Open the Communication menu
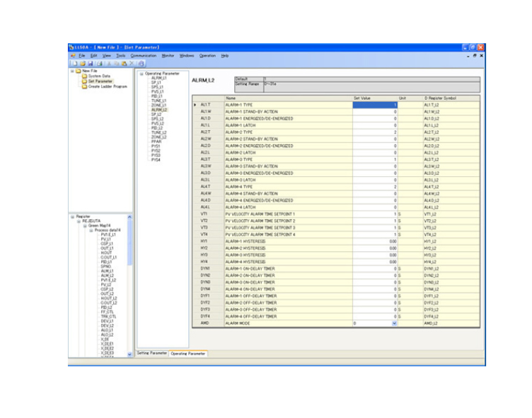Image resolution: width=532 pixels, height=418 pixels. click(143, 55)
